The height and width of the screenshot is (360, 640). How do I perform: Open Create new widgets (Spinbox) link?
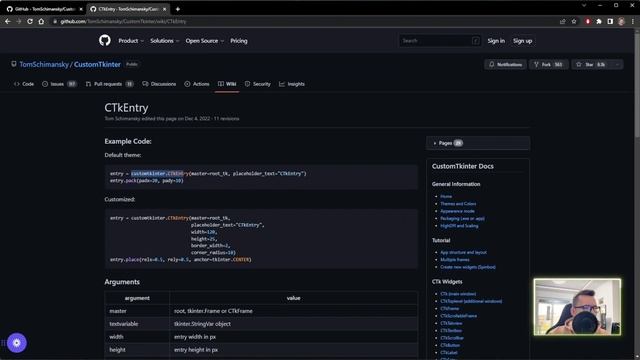pyautogui.click(x=468, y=267)
